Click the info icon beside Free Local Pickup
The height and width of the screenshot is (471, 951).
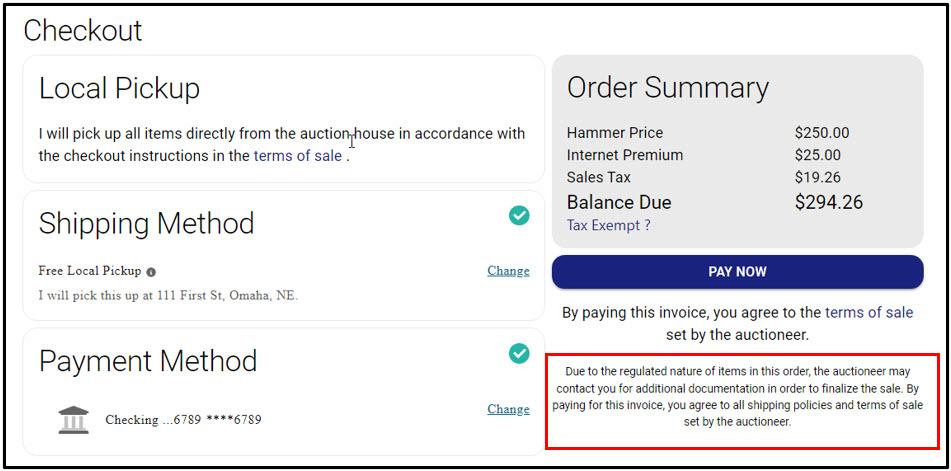(x=151, y=272)
